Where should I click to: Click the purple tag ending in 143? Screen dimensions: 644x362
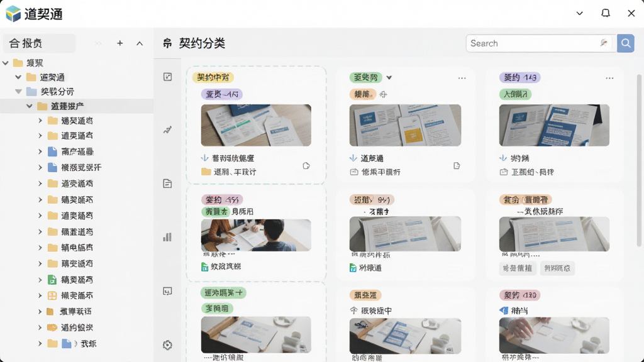(x=519, y=77)
